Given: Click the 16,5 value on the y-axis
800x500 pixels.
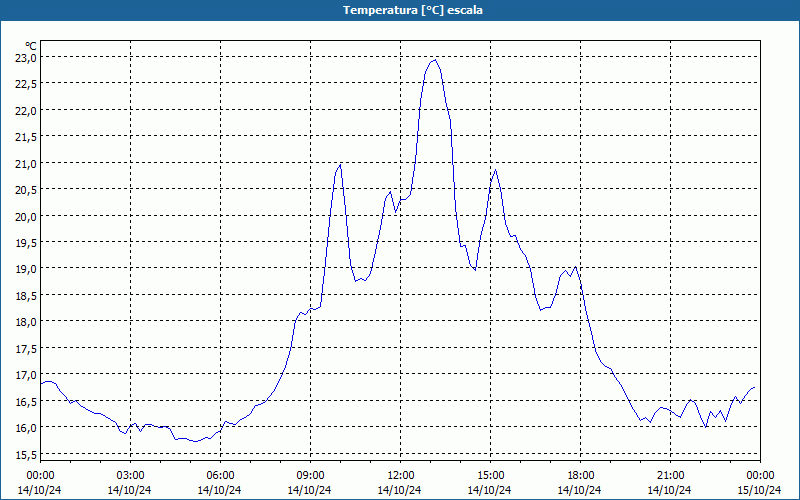Looking at the screenshot, I should click(x=26, y=402).
